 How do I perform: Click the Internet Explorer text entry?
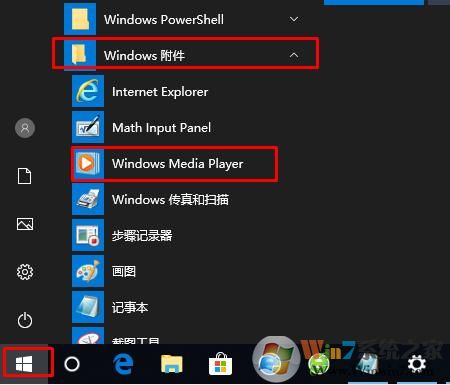click(160, 92)
